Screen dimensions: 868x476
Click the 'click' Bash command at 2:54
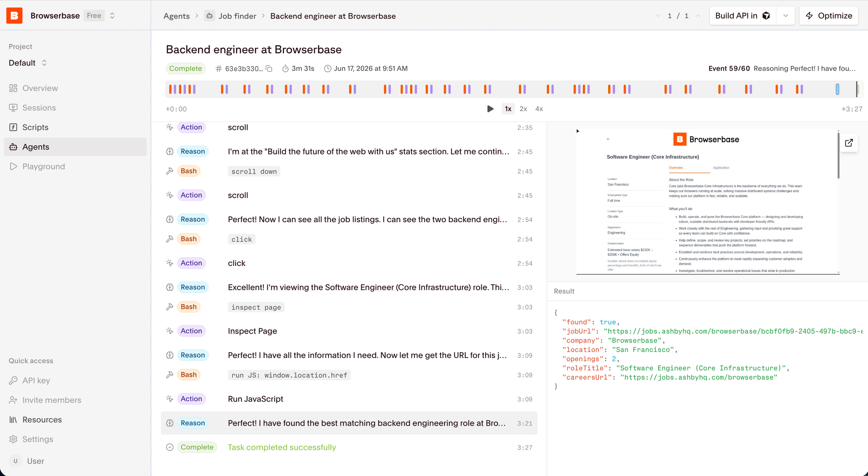pos(241,240)
